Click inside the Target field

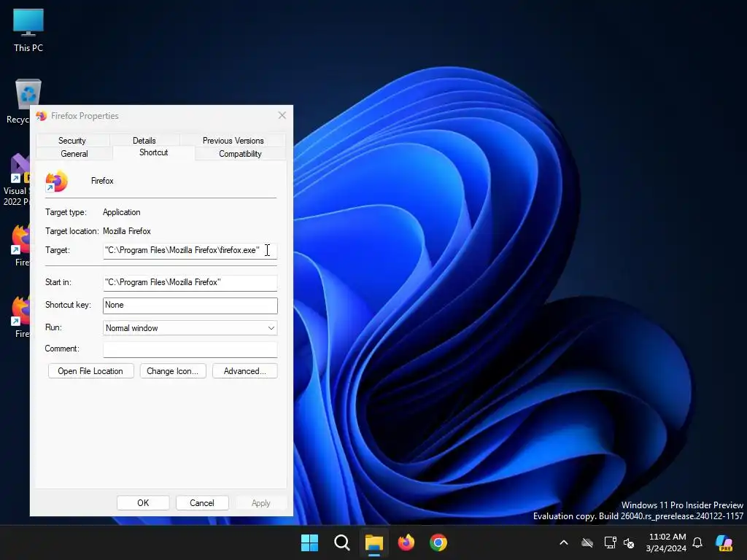[x=190, y=251]
